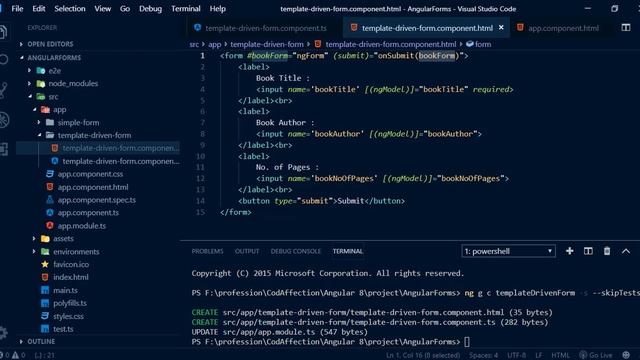The width and height of the screenshot is (640, 360).
Task: Open app.module.ts in explorer
Action: [81, 226]
